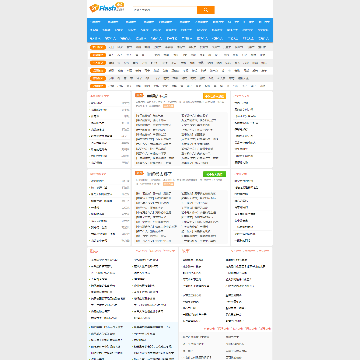Click orange tag icon beside first panel title
The width and height of the screenshot is (360, 360).
139,95
